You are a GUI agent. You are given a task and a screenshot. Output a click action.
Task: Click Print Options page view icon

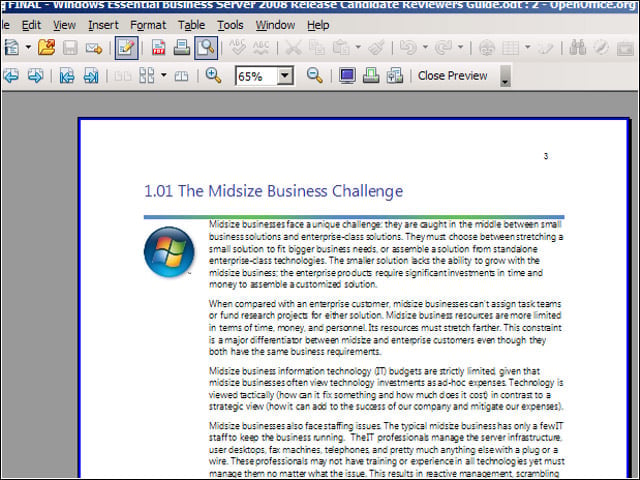pyautogui.click(x=395, y=76)
